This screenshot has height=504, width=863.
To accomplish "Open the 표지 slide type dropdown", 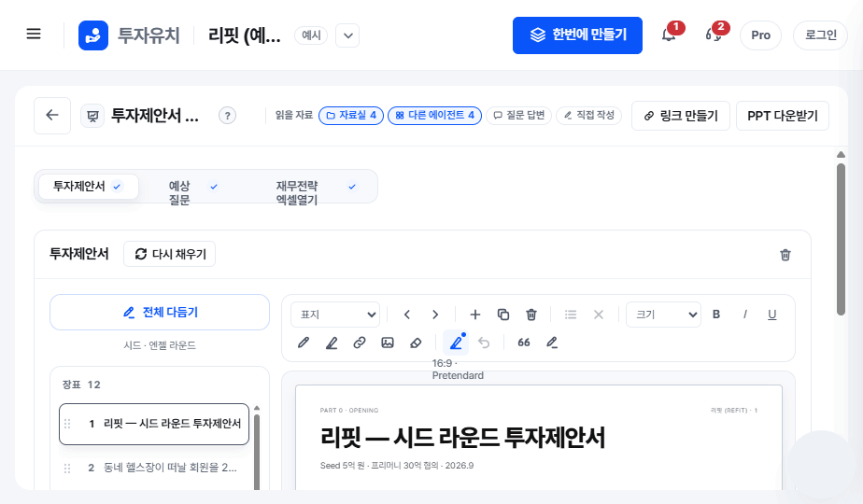I will (335, 315).
